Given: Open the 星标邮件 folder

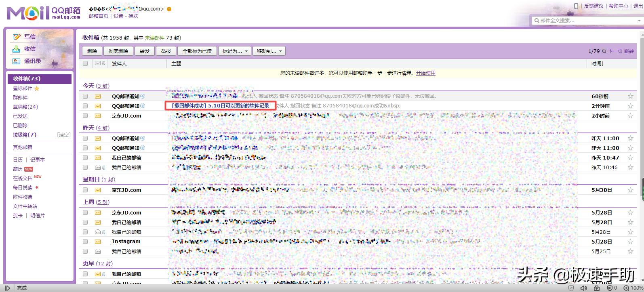Looking at the screenshot, I should pos(23,88).
